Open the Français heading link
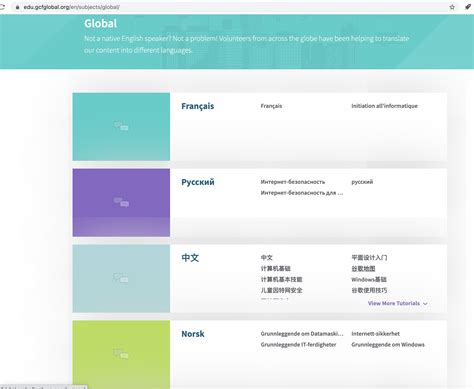Viewport: 474px width, 389px height. click(x=198, y=106)
